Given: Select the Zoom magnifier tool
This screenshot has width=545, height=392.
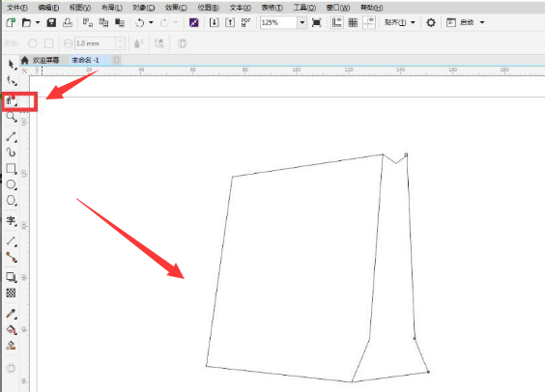Looking at the screenshot, I should coord(12,117).
